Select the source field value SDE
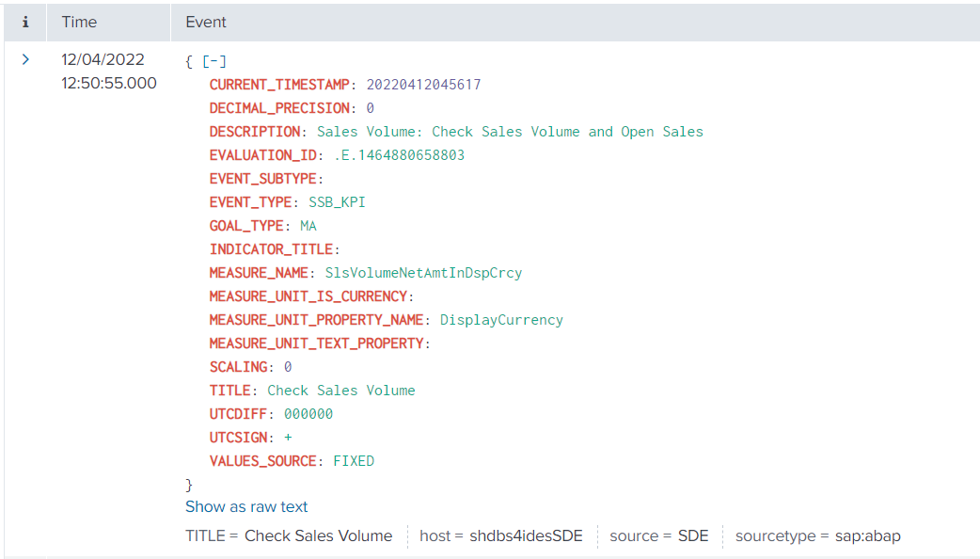The width and height of the screenshot is (980, 559). 693,535
